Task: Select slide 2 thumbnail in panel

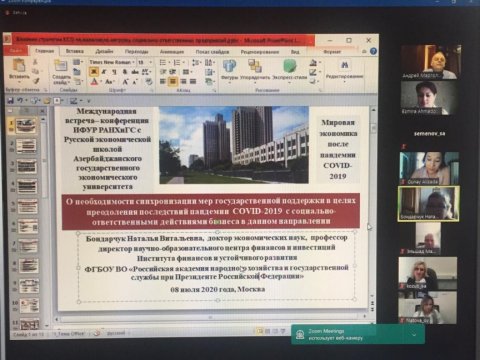Action: point(27,146)
